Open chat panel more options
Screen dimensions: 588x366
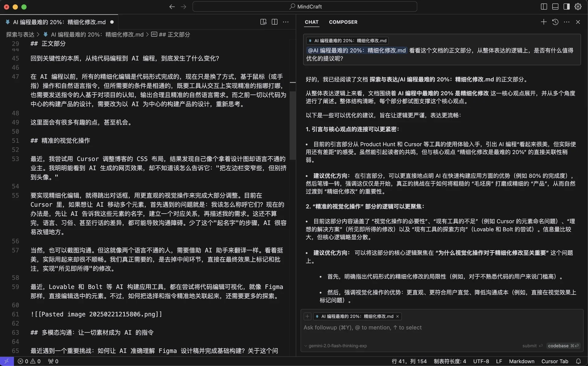[567, 22]
